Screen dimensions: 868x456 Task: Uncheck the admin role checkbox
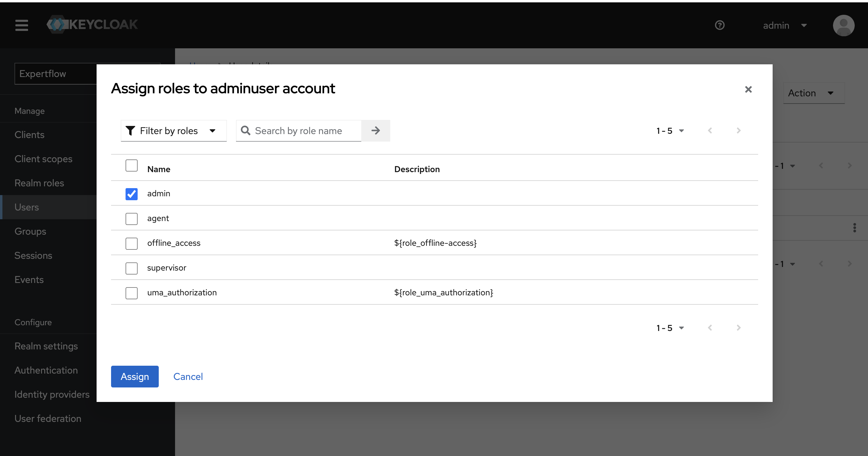coord(131,194)
